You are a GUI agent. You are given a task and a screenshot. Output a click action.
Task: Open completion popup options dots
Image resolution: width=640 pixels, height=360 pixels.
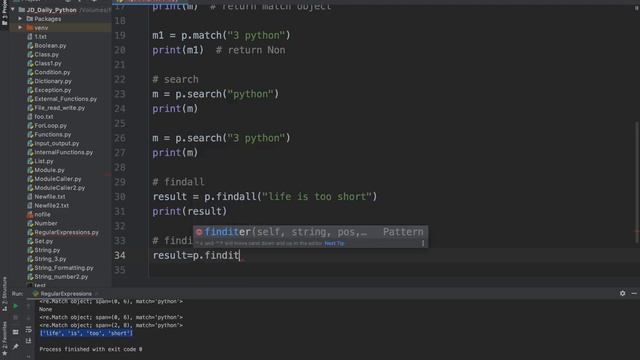point(423,243)
